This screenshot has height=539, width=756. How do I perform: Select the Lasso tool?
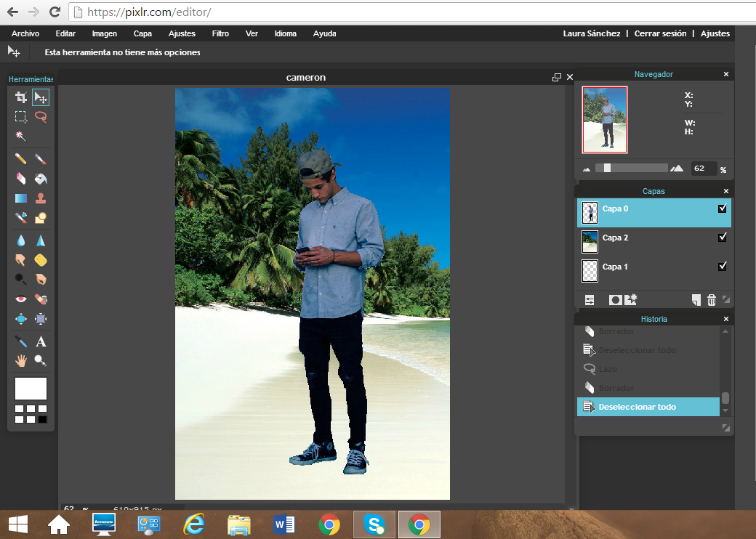pyautogui.click(x=41, y=116)
